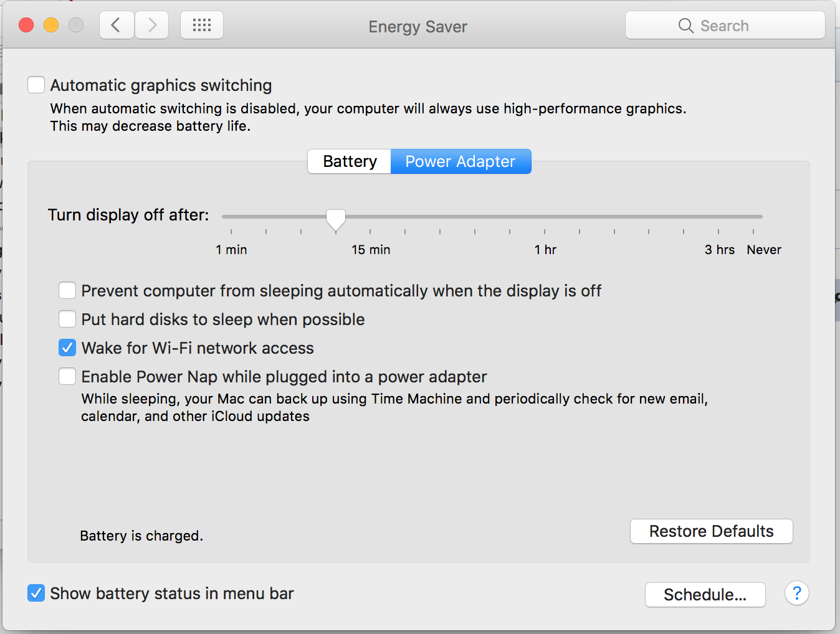Click the yellow minimize window button
This screenshot has height=634, width=840.
tap(51, 25)
